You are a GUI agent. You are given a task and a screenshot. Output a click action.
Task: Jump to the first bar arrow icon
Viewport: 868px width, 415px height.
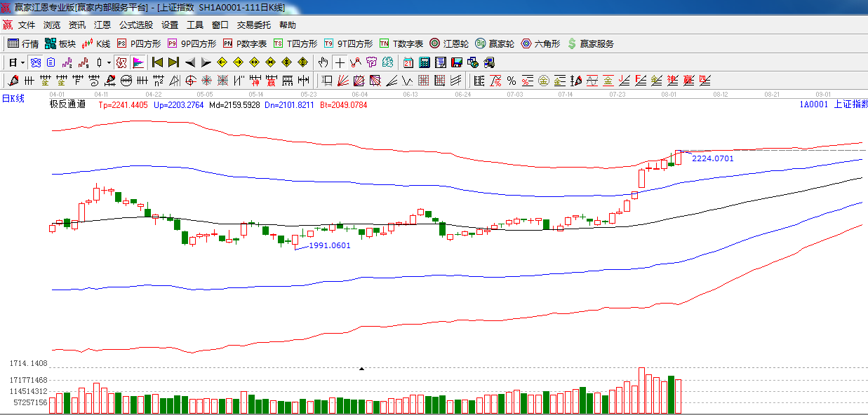coord(157,62)
